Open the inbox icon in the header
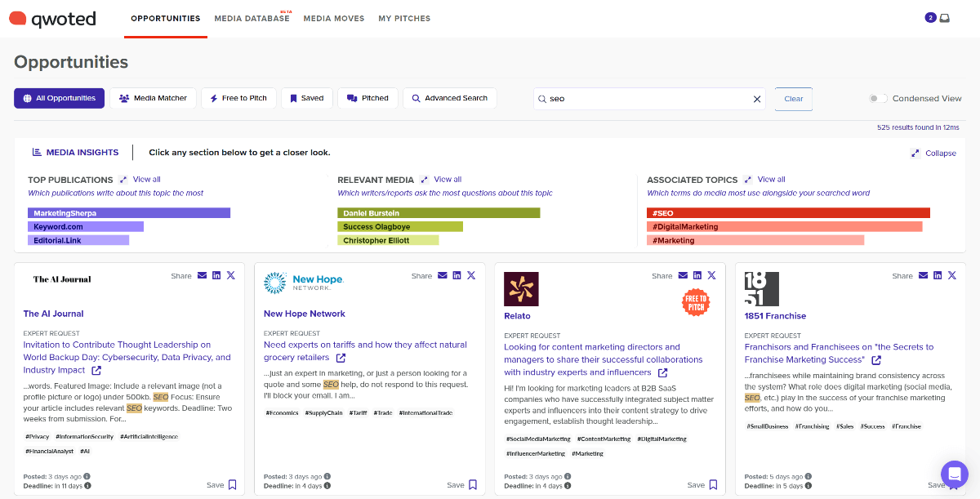 945,18
